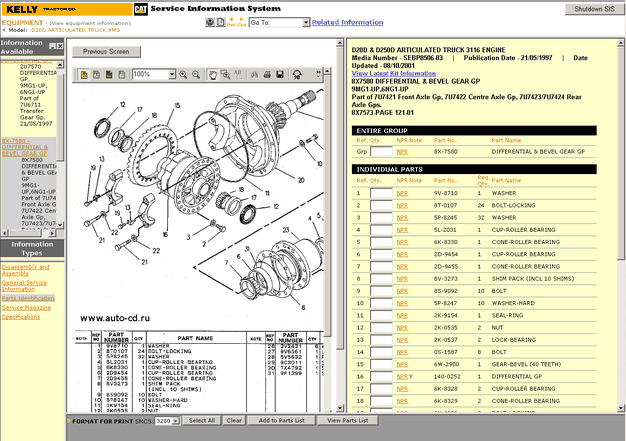
Task: Open Parts Identification information type
Action: click(27, 297)
